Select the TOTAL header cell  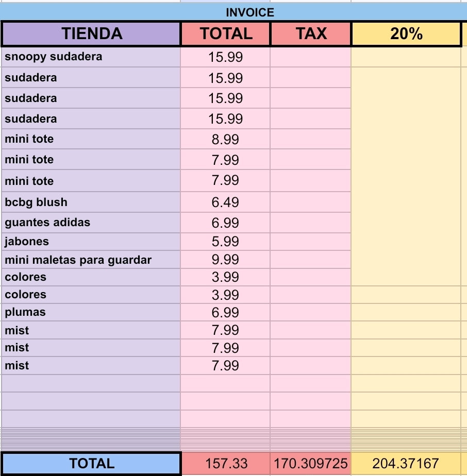coord(225,33)
